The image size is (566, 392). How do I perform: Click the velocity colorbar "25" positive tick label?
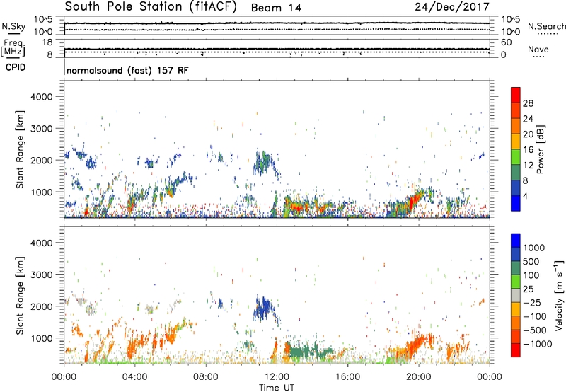point(528,289)
